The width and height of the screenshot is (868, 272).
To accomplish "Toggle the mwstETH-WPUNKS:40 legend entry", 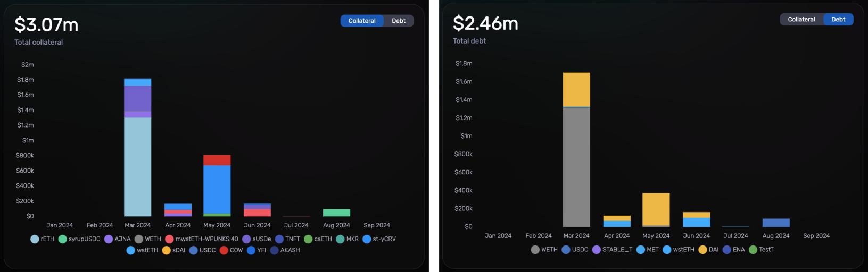I will coord(202,239).
